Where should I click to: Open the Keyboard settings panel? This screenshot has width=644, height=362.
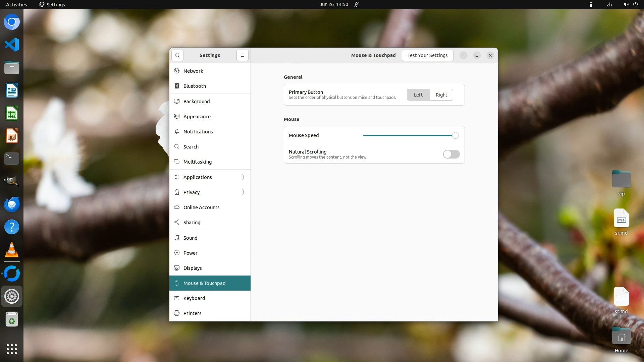click(x=194, y=298)
